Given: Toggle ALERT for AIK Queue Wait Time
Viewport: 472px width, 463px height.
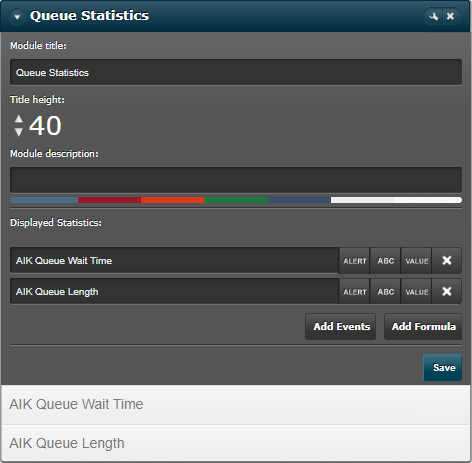Looking at the screenshot, I should [x=355, y=260].
